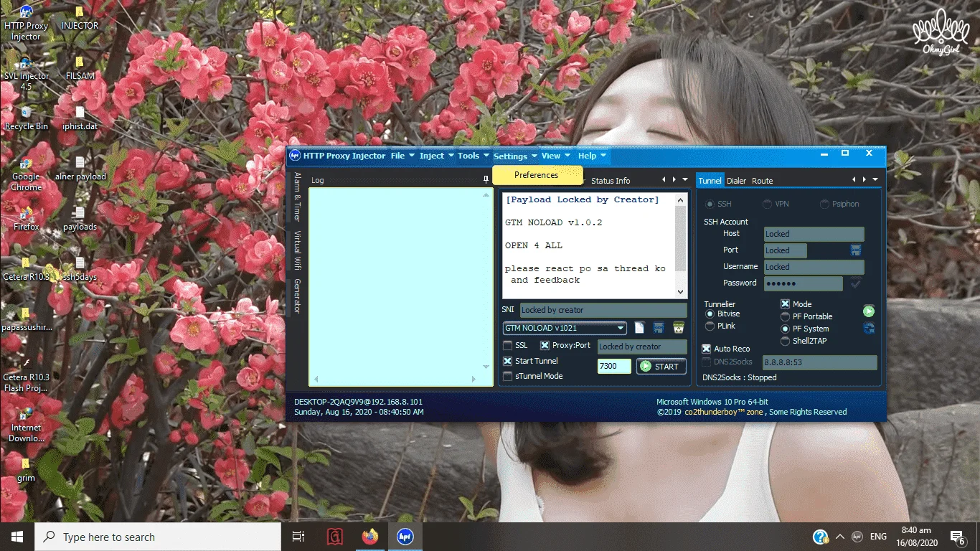
Task: Uncheck the Mode checkbox
Action: pos(785,304)
